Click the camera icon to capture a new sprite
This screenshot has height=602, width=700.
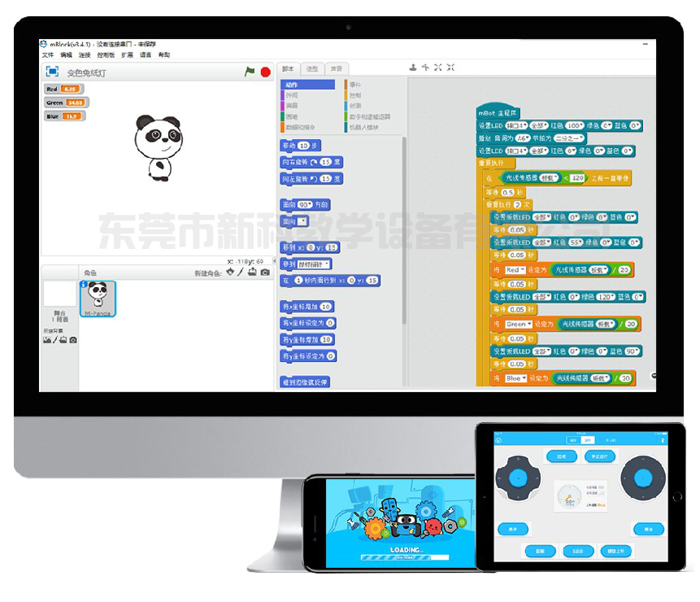click(265, 272)
